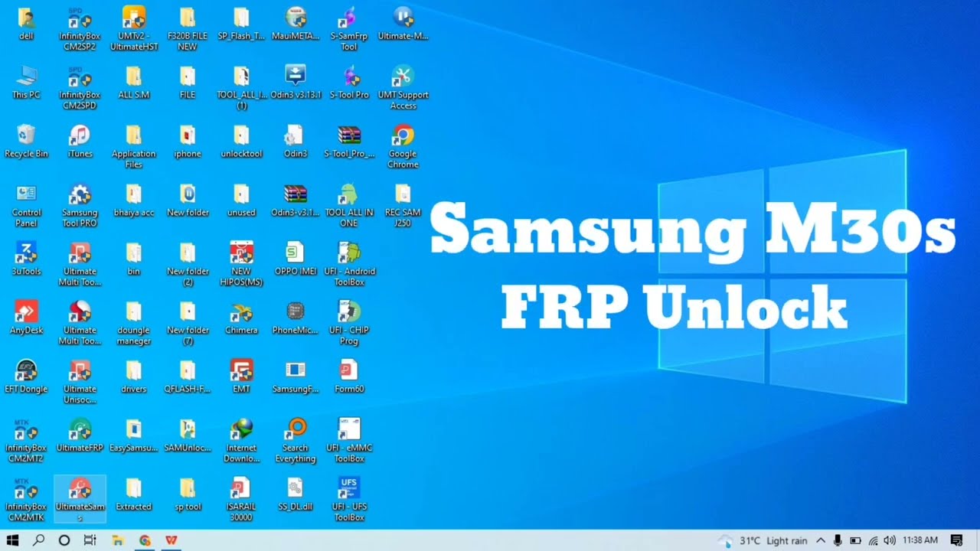Launch TOOL ALL IN ONE icon
Viewport: 980px width, 551px height.
click(x=349, y=205)
